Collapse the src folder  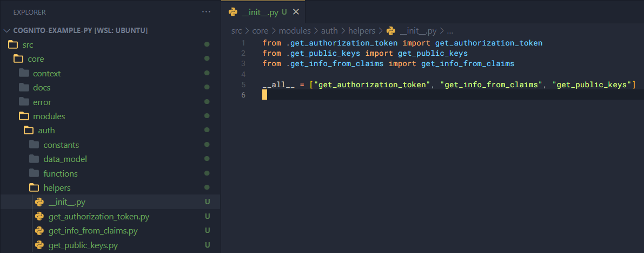[x=28, y=44]
